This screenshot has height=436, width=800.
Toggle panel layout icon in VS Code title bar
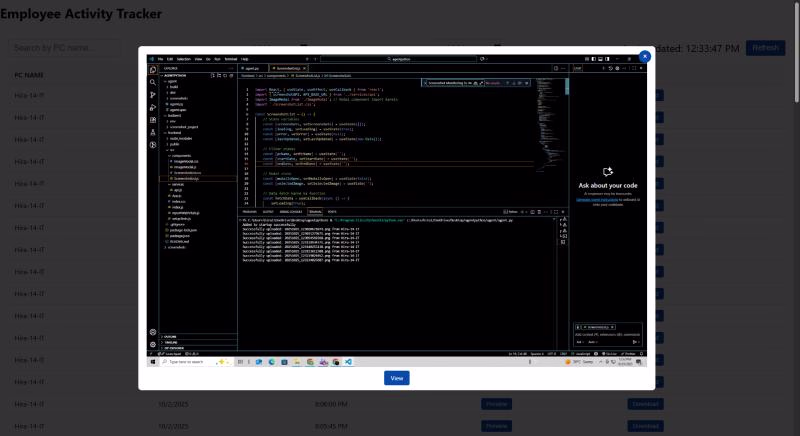600,59
